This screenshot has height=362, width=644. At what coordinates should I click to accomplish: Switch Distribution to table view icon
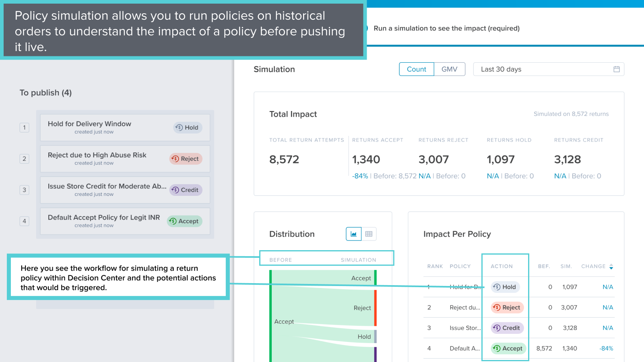(x=369, y=234)
